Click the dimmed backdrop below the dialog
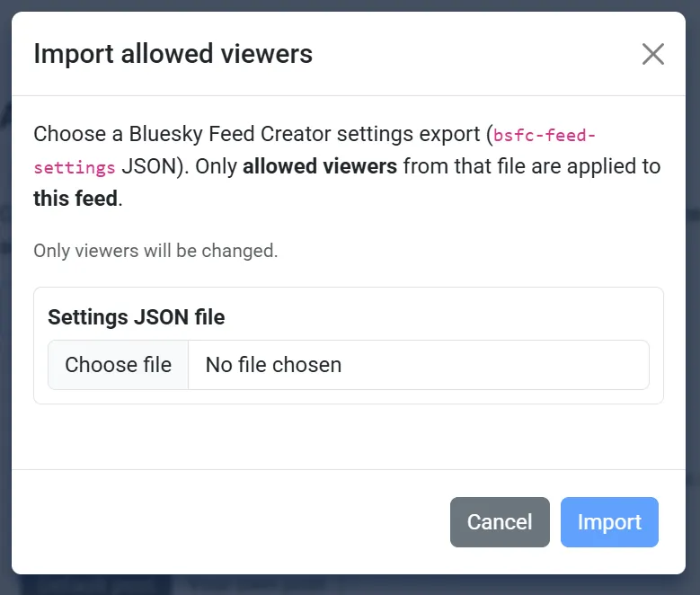Image resolution: width=700 pixels, height=595 pixels. tap(350, 585)
